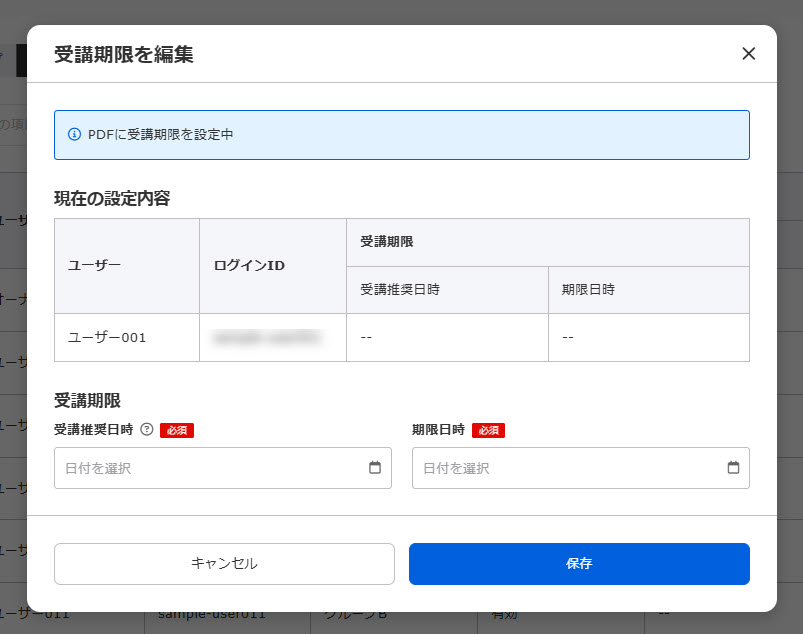The height and width of the screenshot is (634, 803).
Task: Click the 現在の設定内容 section heading
Action: click(x=112, y=198)
